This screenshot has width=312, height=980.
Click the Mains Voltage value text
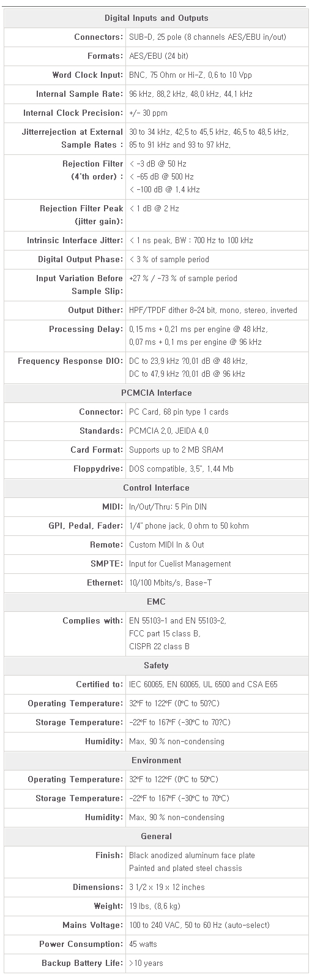(x=199, y=925)
